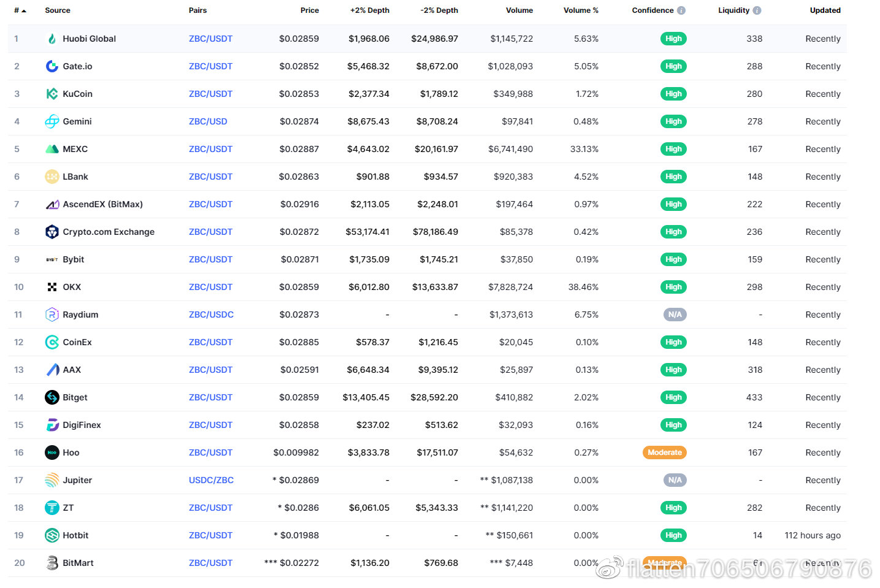
Task: Click the ZT exchange logo
Action: [52, 508]
